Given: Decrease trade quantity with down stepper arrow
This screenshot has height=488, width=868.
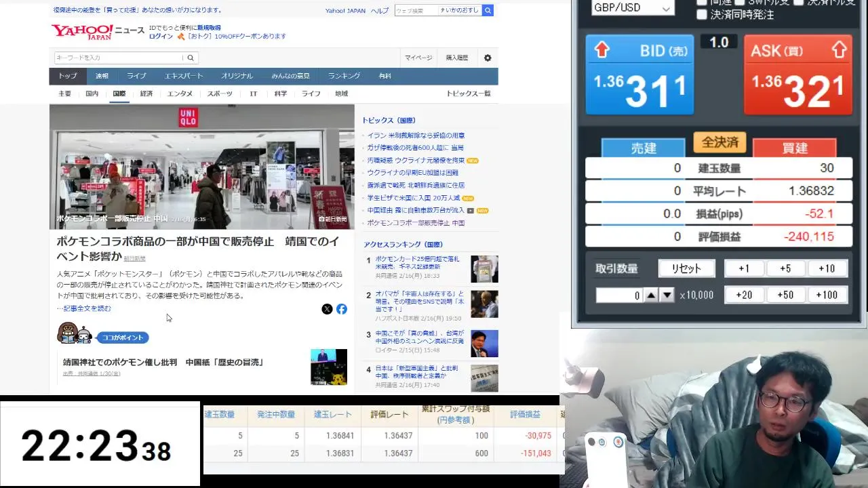Looking at the screenshot, I should 667,295.
